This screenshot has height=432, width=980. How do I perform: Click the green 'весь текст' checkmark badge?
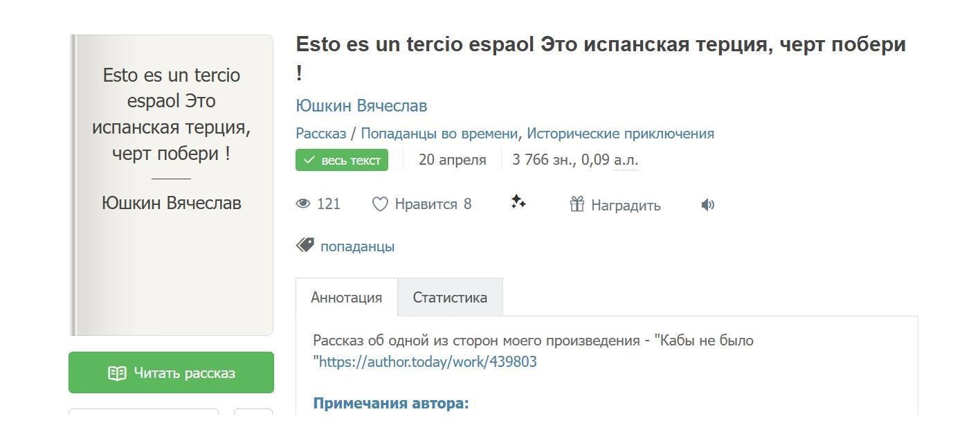click(342, 160)
